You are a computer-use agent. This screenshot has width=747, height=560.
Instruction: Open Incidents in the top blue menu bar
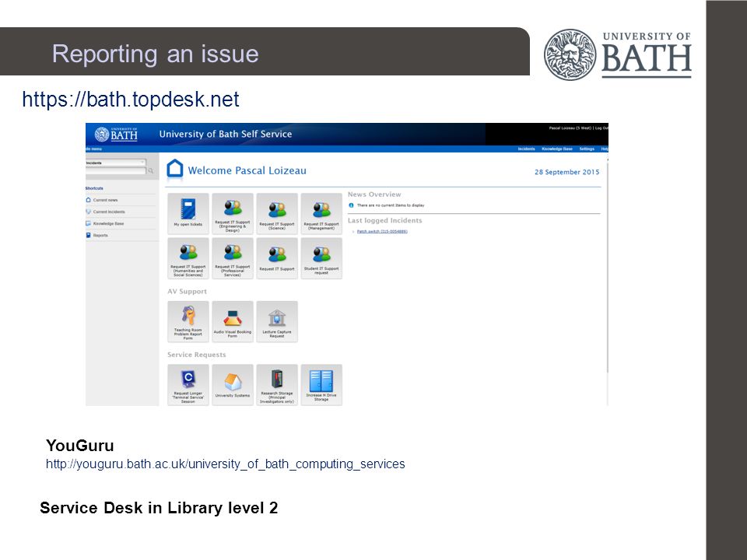[x=527, y=149]
